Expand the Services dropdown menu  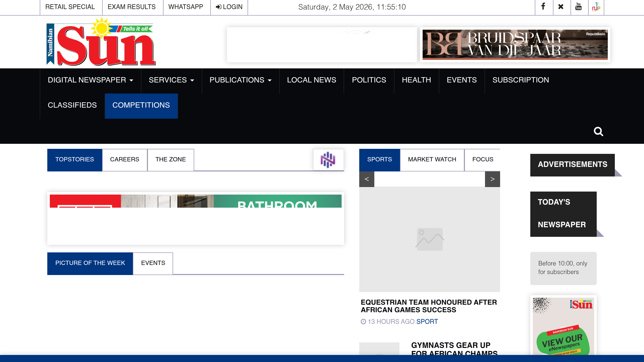[171, 80]
